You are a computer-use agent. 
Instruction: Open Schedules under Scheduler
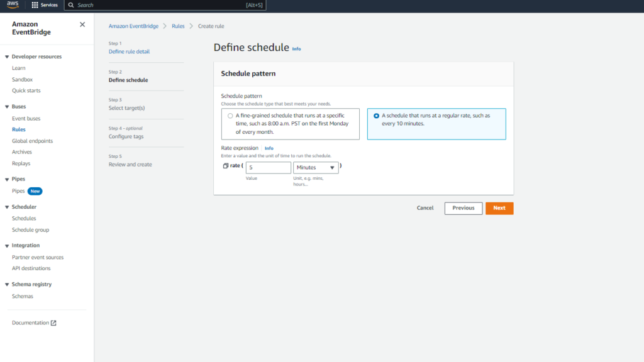24,219
